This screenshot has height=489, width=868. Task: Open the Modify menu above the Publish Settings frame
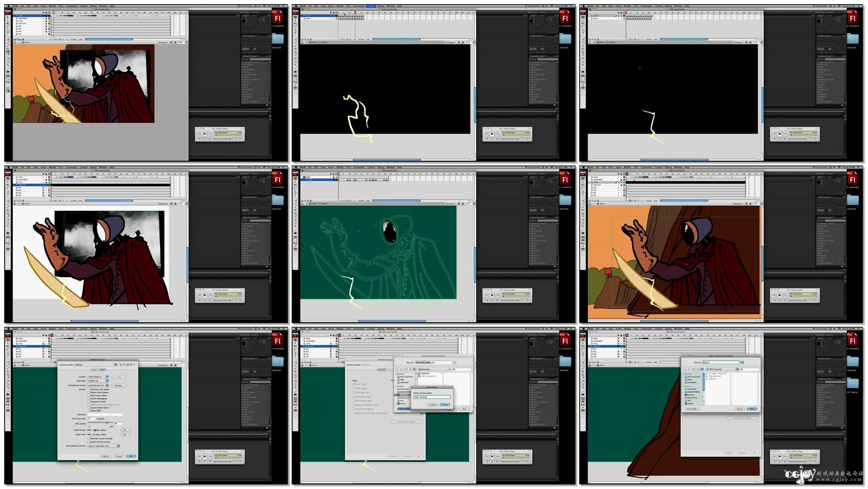[52, 329]
